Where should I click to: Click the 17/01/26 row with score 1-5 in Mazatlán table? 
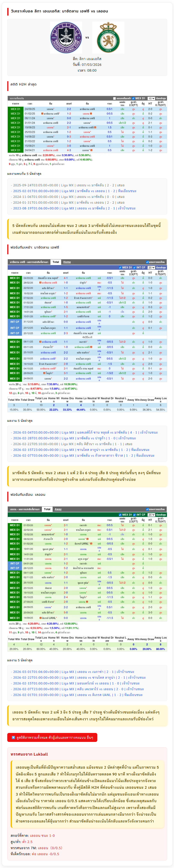tap(87, 307)
